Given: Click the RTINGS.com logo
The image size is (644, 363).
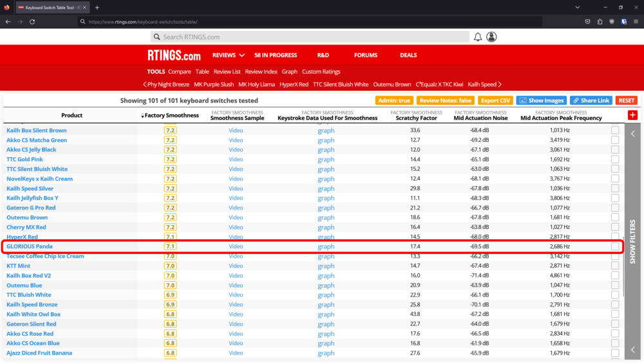Looking at the screenshot, I should tap(174, 55).
